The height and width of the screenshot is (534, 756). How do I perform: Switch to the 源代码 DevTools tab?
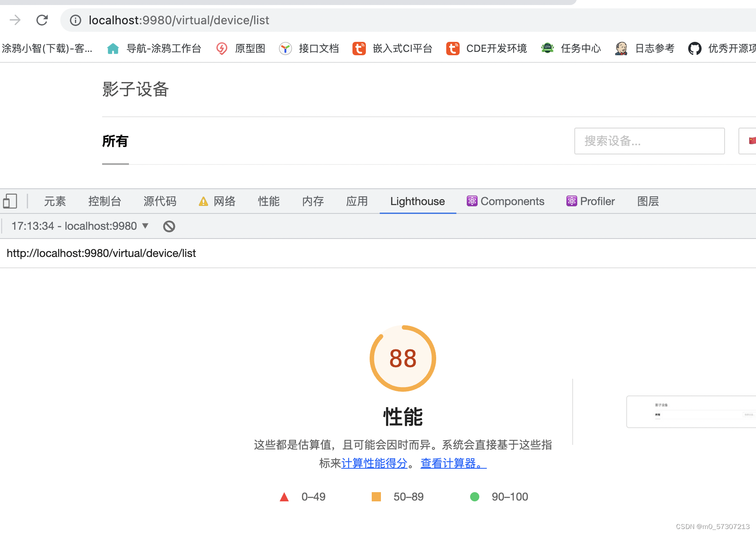(x=160, y=201)
